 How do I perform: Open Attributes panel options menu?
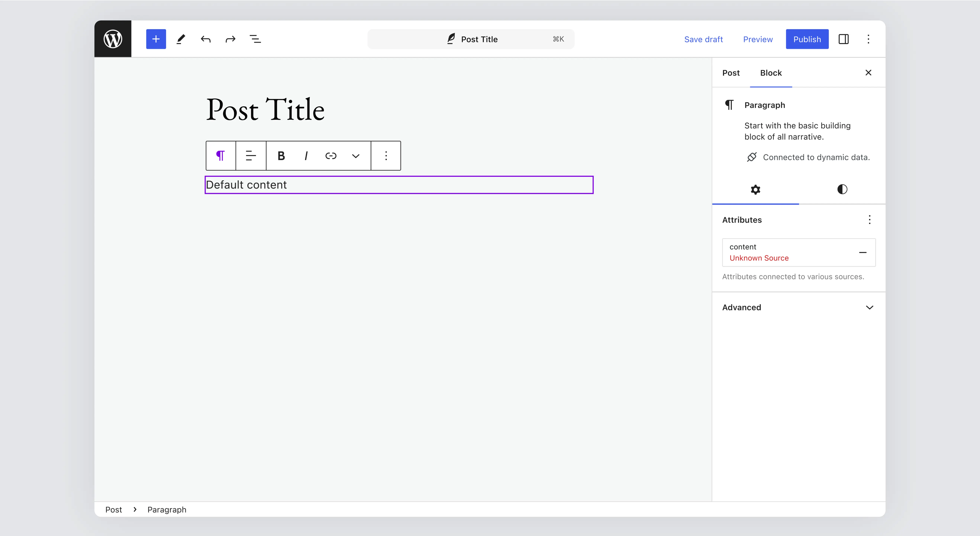869,220
